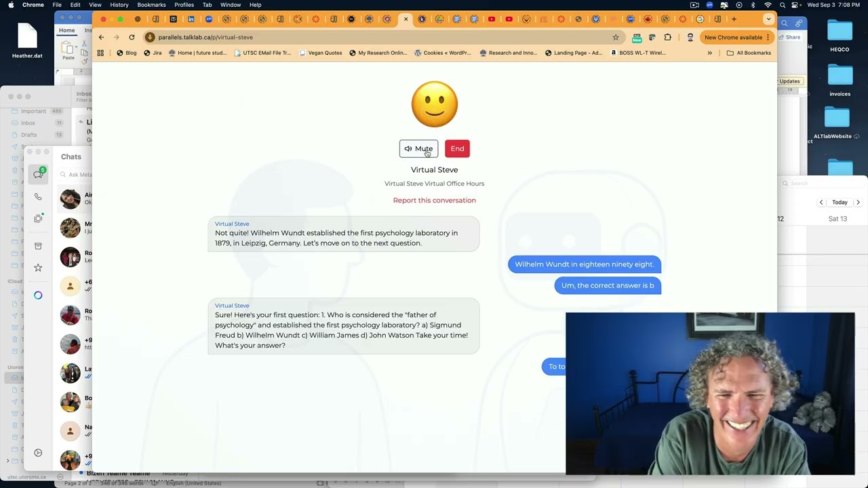This screenshot has height=488, width=868.
Task: Open the Chrome profile avatar
Action: pos(690,37)
